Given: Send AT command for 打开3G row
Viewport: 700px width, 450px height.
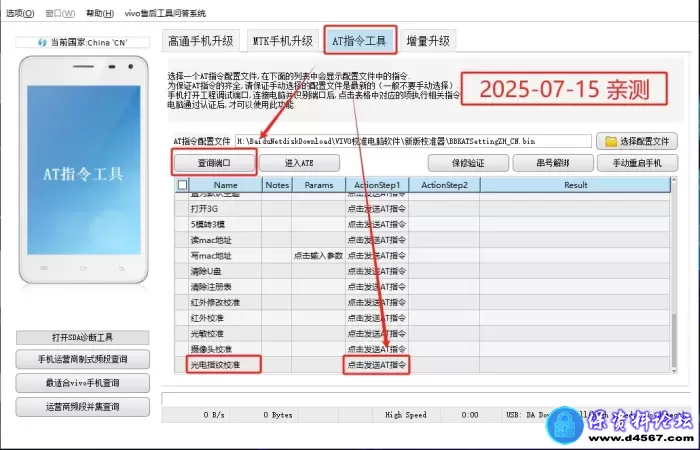Looking at the screenshot, I should [x=377, y=209].
